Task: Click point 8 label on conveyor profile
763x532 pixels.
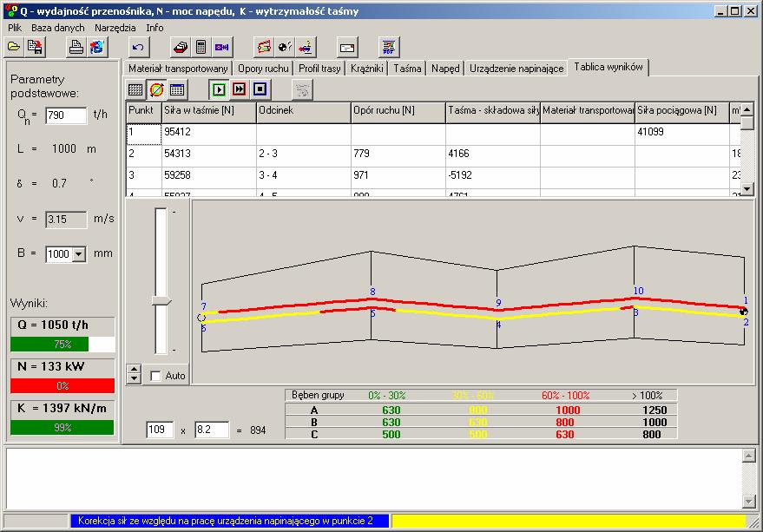Action: (372, 292)
